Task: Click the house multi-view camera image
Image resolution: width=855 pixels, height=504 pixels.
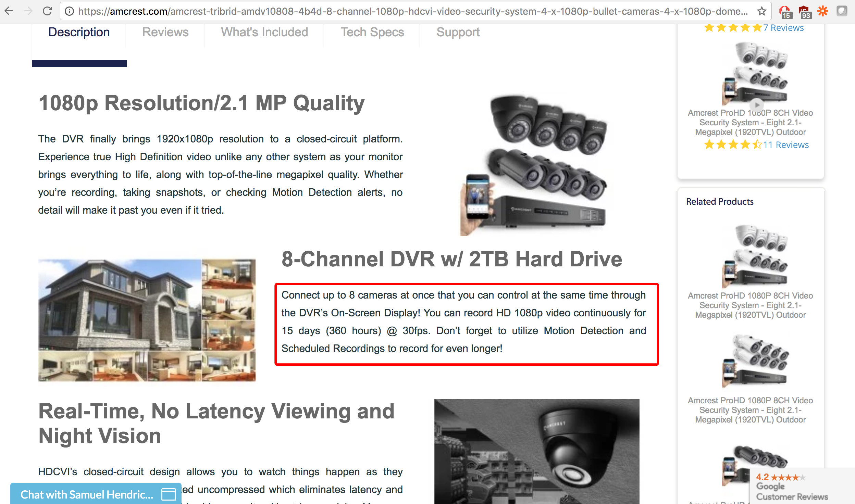Action: click(147, 320)
